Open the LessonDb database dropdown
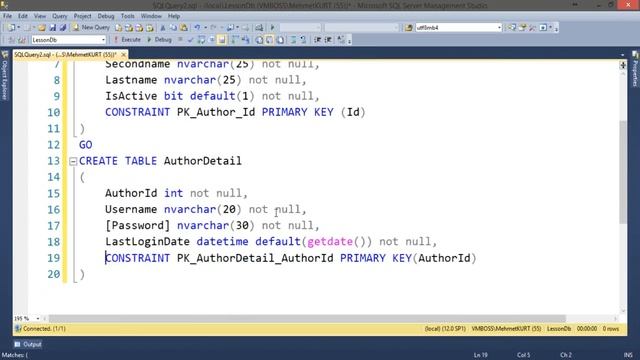 [69, 40]
